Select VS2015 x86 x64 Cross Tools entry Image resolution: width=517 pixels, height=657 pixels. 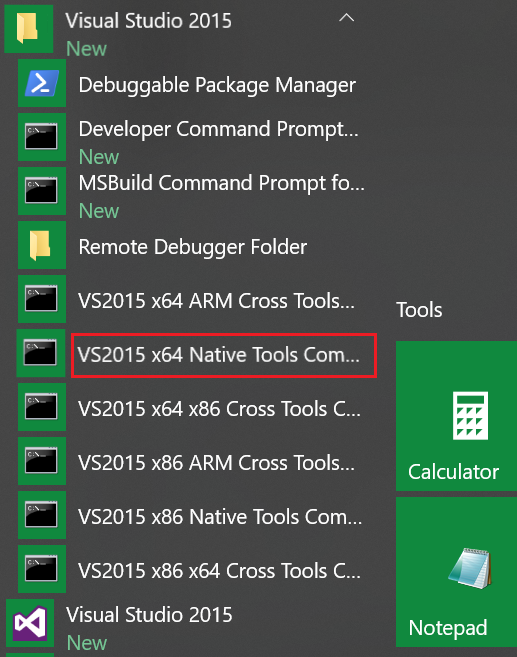220,571
